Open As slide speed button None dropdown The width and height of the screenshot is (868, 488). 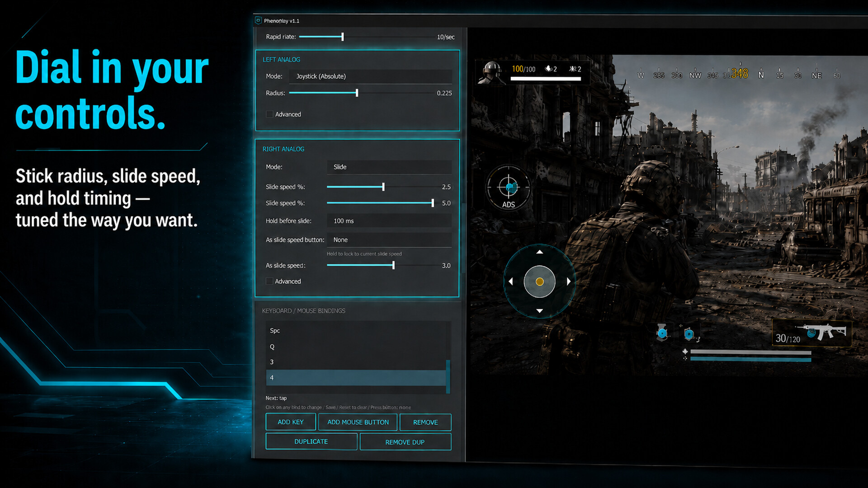(389, 240)
